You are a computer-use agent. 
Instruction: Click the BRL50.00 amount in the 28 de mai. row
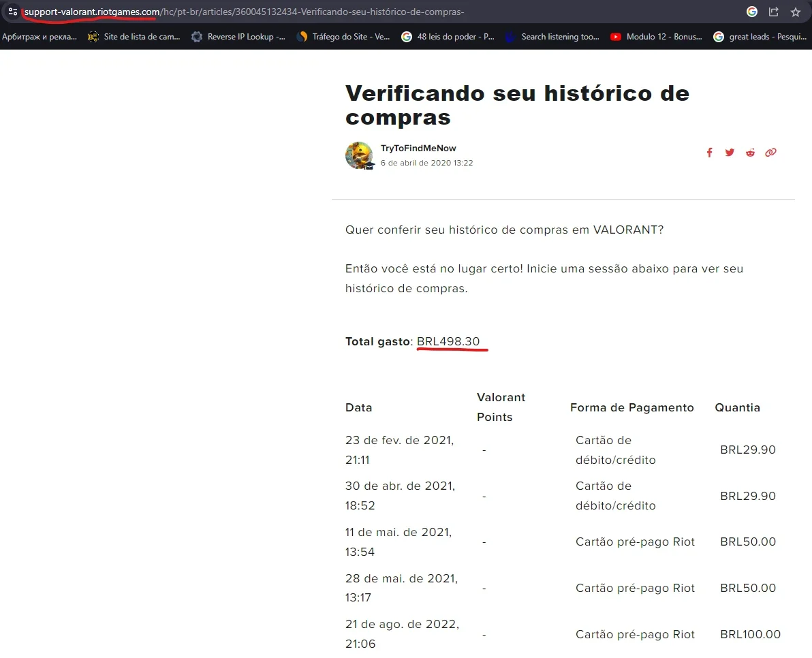(748, 588)
